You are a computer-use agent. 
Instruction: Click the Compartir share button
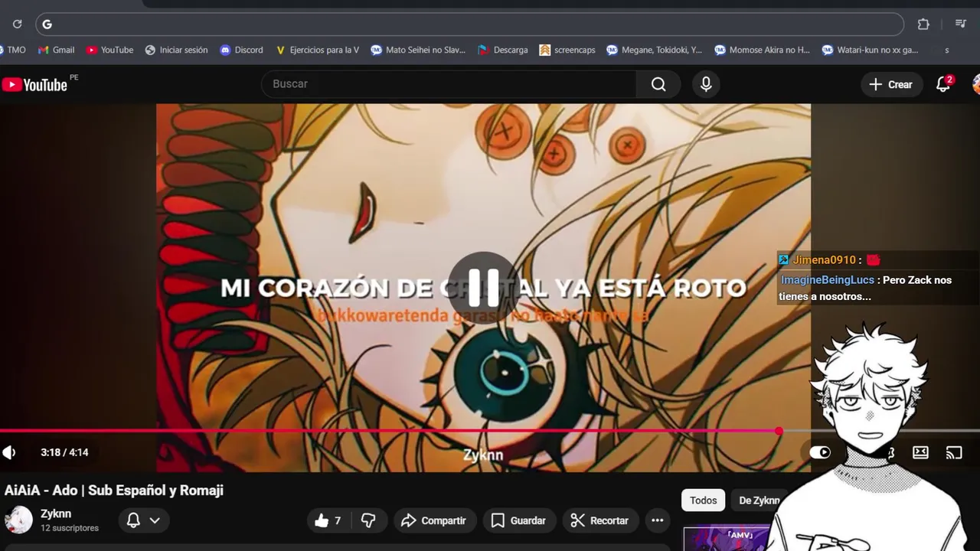435,520
